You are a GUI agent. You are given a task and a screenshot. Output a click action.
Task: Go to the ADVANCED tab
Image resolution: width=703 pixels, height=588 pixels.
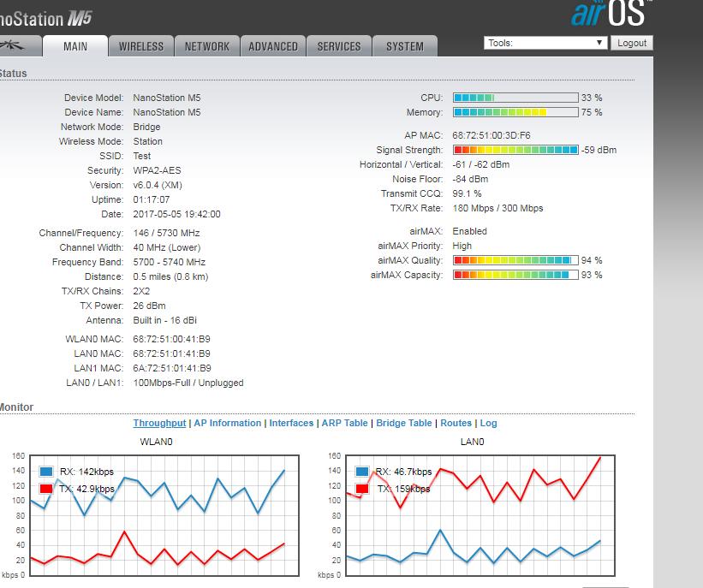click(x=273, y=46)
